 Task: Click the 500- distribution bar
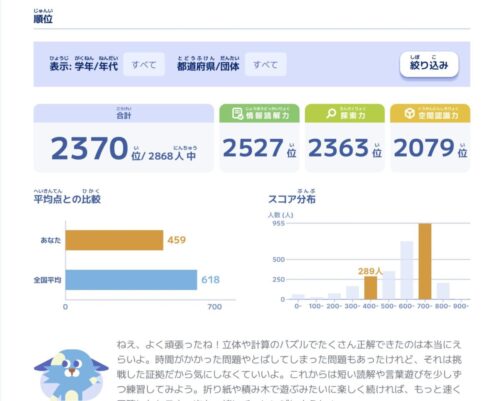(389, 285)
